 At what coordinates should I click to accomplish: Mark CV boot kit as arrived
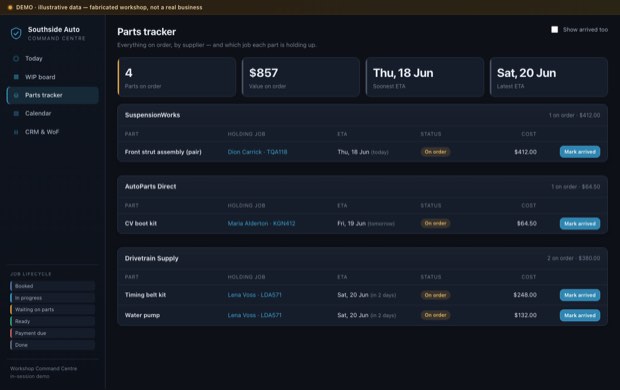point(580,223)
